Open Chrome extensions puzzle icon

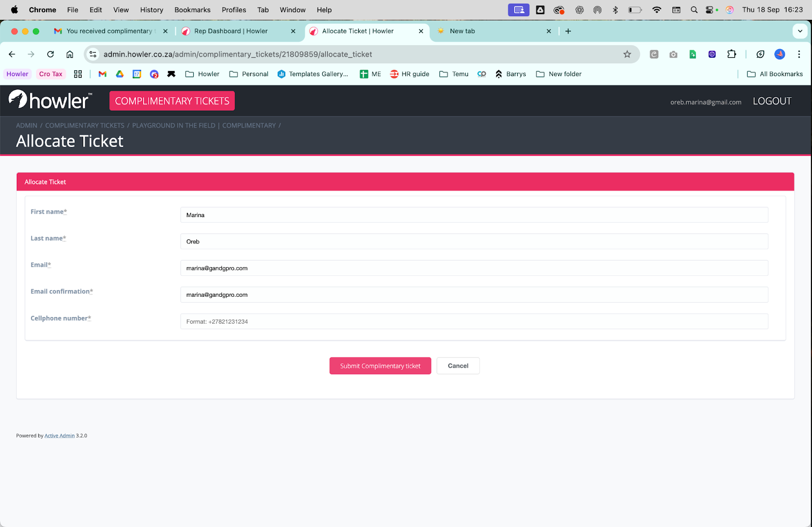[731, 54]
